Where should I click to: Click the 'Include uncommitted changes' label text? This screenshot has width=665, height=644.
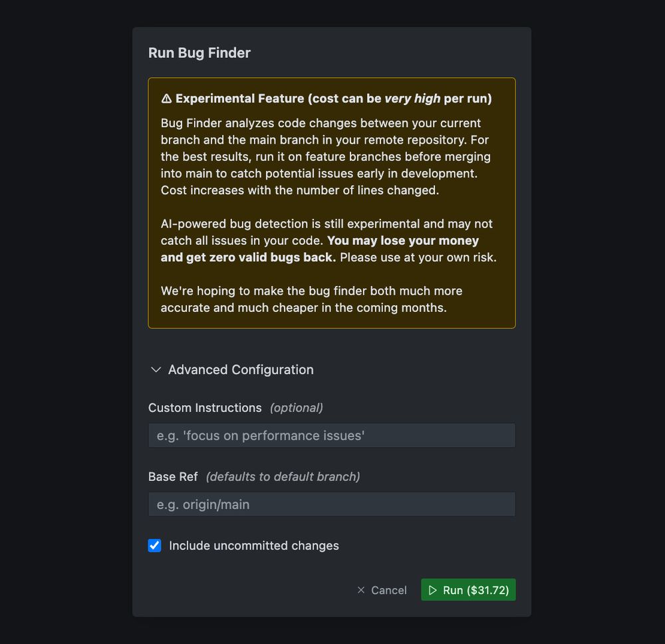pos(253,546)
